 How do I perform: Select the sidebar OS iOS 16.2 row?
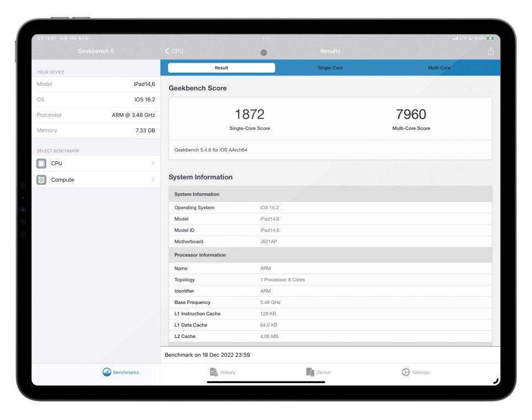(96, 100)
